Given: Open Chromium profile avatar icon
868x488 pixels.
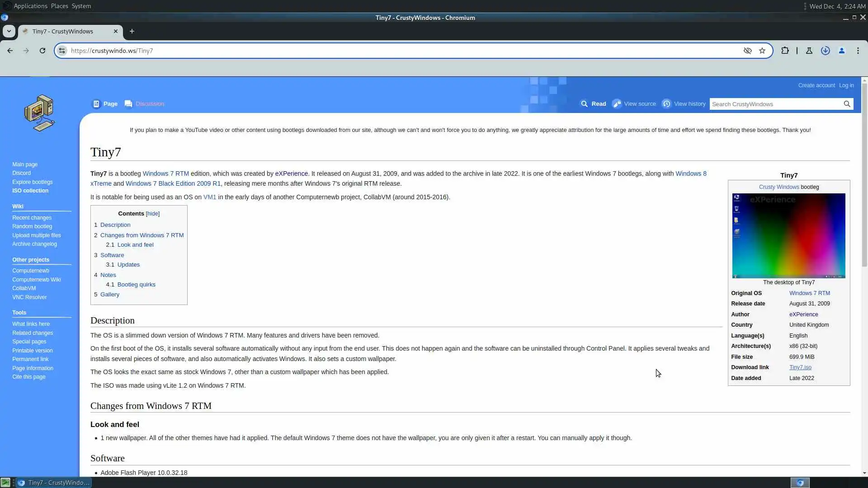Looking at the screenshot, I should [x=842, y=51].
